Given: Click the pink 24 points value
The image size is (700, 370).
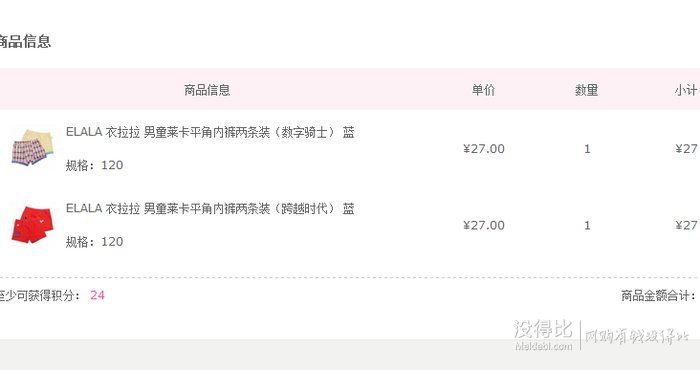Looking at the screenshot, I should [97, 295].
